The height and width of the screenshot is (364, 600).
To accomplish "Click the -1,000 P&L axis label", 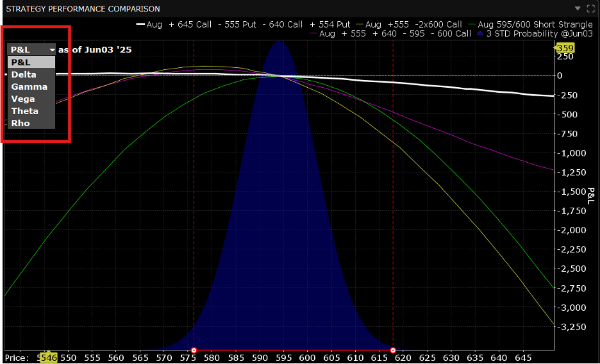I will point(572,153).
